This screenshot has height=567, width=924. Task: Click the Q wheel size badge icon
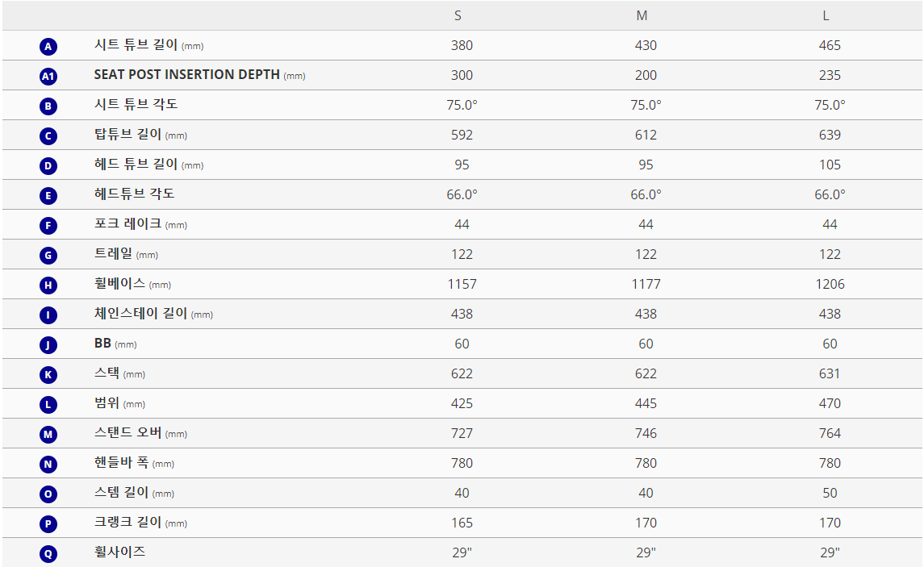point(48,553)
